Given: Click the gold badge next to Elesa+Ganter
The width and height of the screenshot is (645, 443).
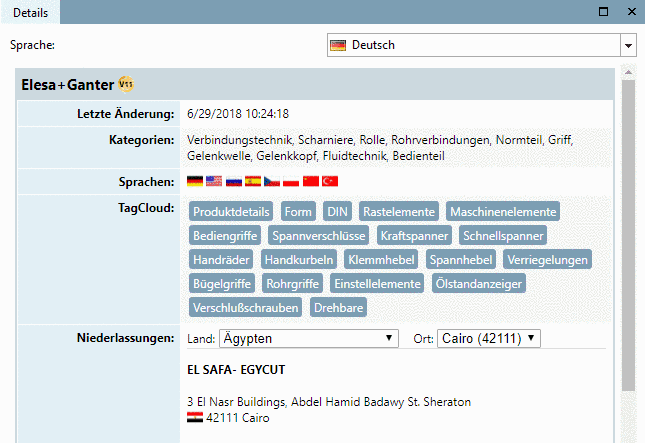Looking at the screenshot, I should coord(126,84).
